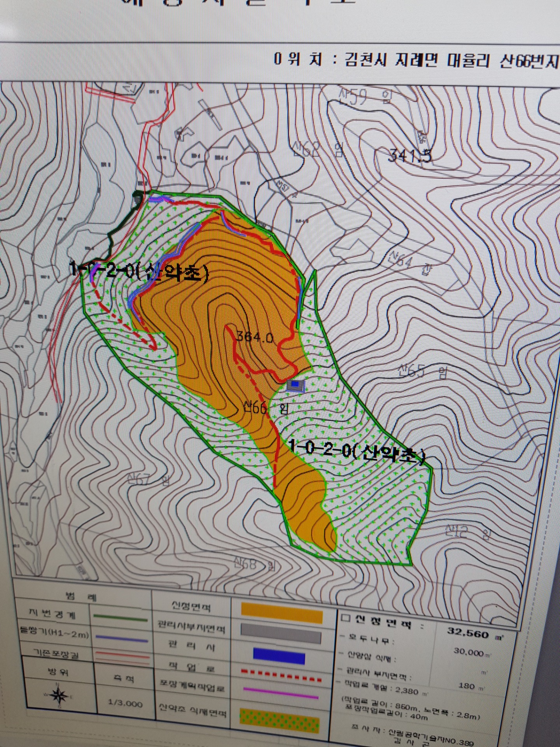Click the checkbox square beside 신청면적 heading
The width and height of the screenshot is (560, 747).
345,618
